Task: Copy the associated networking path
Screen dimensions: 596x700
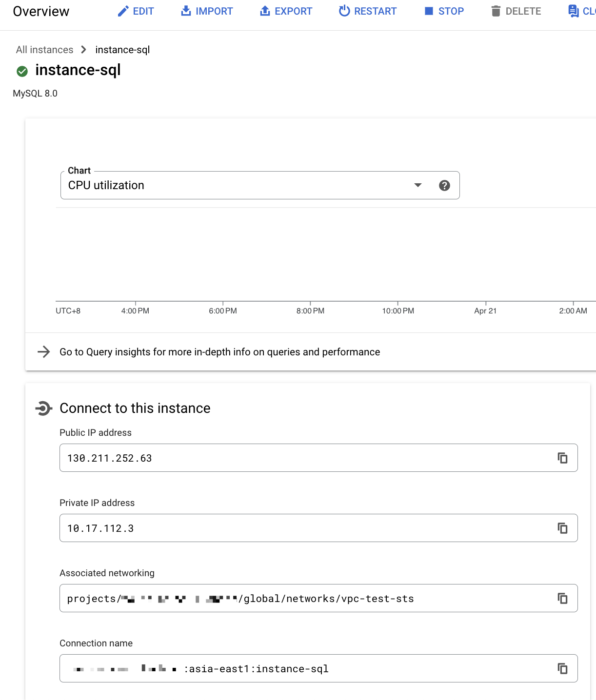Action: 562,598
